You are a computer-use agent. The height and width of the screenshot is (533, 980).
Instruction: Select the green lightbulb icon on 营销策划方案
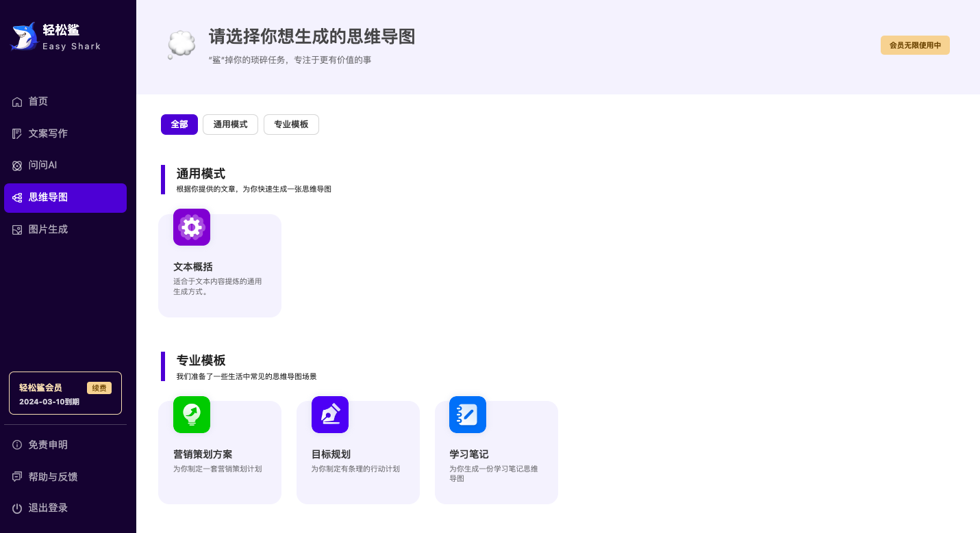pos(192,415)
